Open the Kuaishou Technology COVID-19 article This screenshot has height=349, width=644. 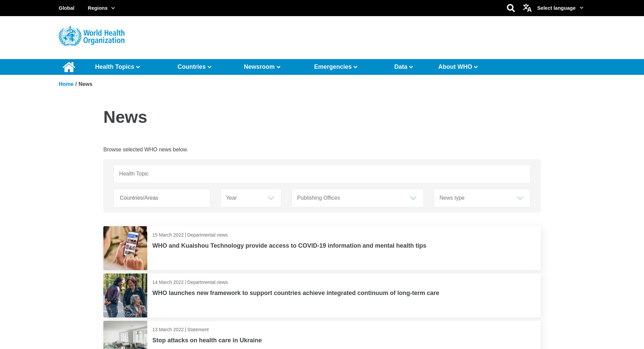click(289, 246)
